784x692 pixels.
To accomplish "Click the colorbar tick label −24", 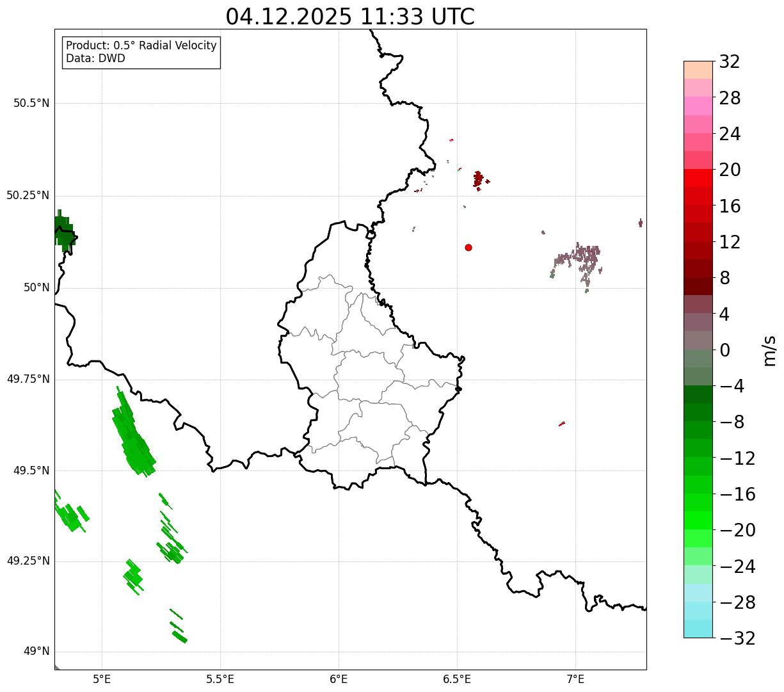I will point(737,567).
